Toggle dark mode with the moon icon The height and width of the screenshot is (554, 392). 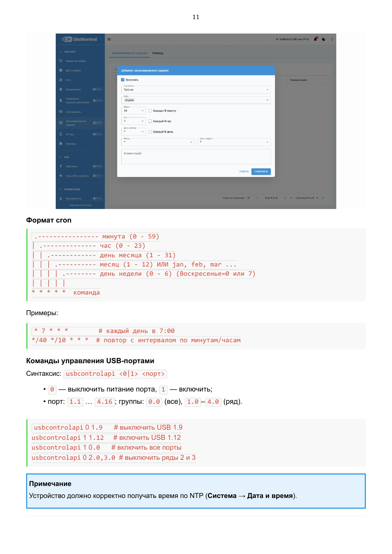click(324, 39)
